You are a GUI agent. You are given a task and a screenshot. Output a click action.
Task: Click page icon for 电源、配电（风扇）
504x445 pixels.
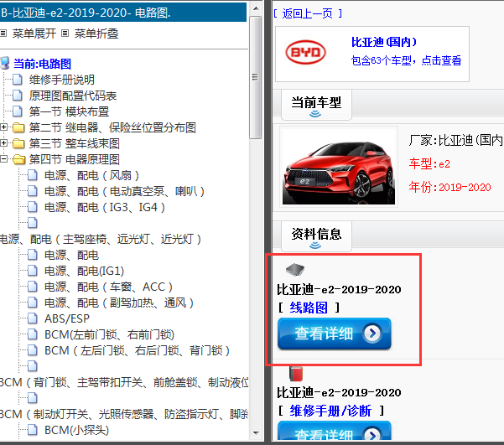pyautogui.click(x=33, y=175)
